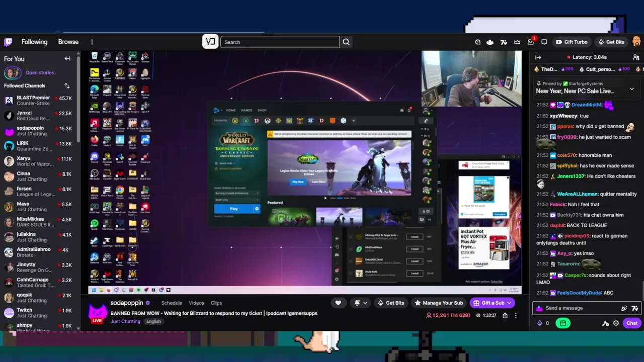This screenshot has height=362, width=644.
Task: Open the 7TV emote menu in chat
Action: pyautogui.click(x=635, y=308)
